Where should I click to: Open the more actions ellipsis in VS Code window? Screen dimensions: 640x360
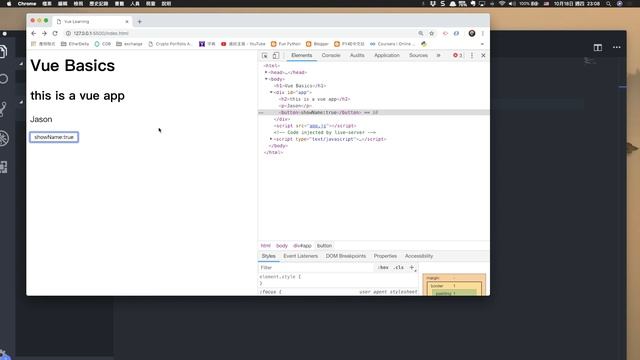click(617, 47)
